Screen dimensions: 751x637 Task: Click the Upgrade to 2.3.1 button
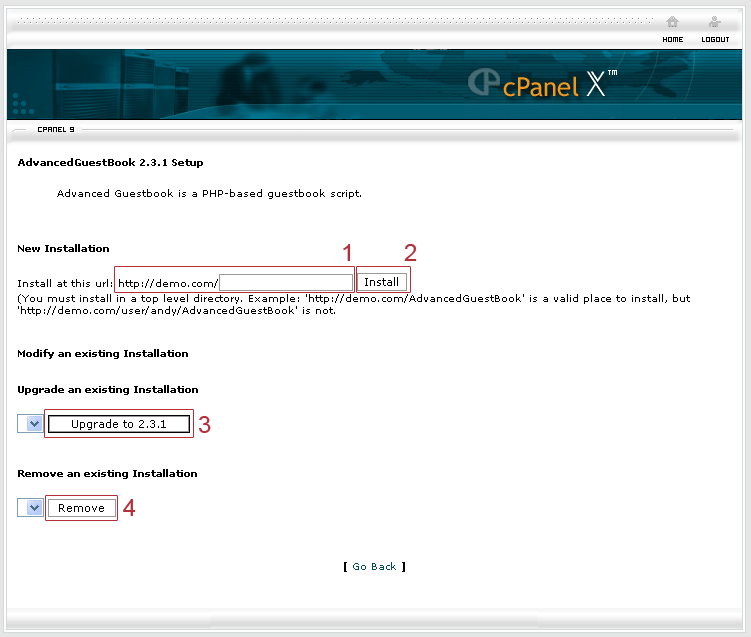[x=119, y=424]
